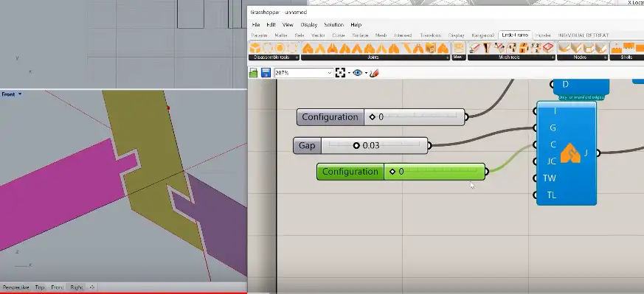The image size is (644, 294).
Task: Click the J output grip on the blue component
Action: tap(598, 153)
